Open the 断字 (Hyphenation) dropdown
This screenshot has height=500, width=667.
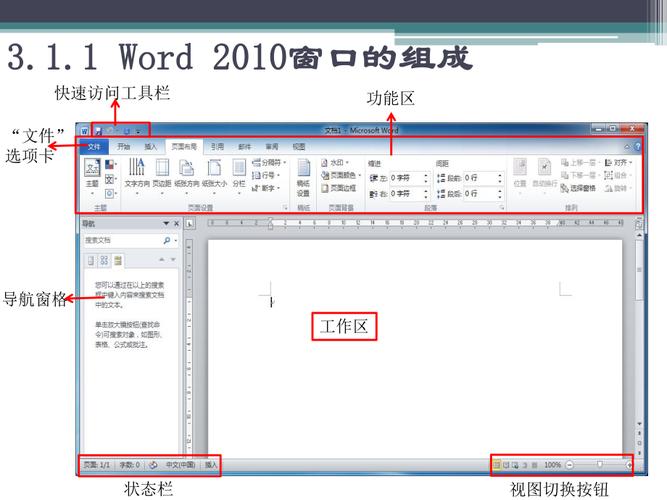click(266, 188)
